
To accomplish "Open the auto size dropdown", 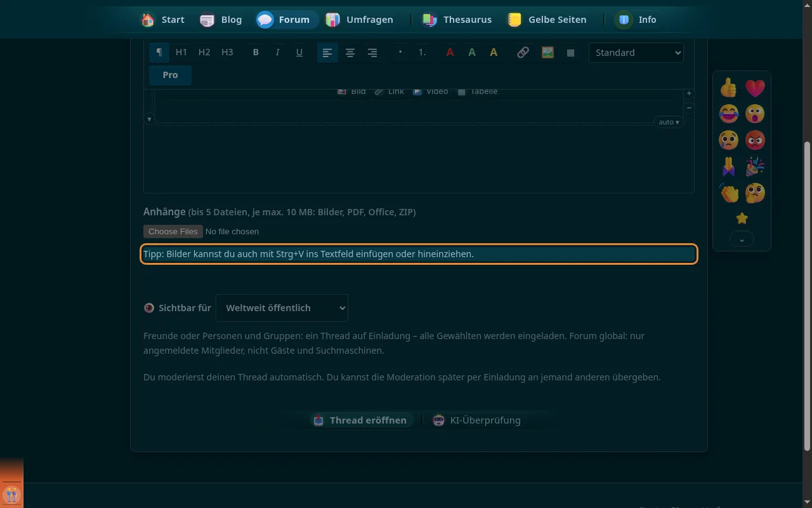I will [x=669, y=122].
